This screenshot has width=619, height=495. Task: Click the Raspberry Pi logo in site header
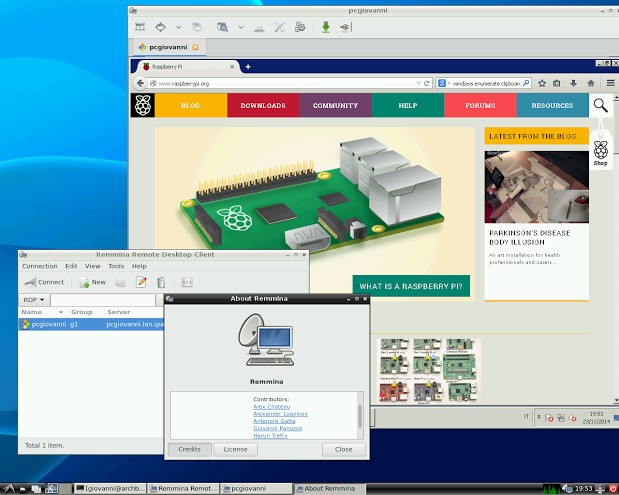[143, 105]
